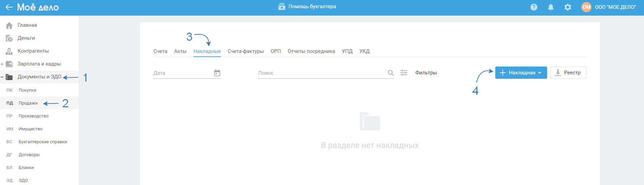Click the search magnifier icon
Image resolution: width=644 pixels, height=185 pixels.
click(391, 73)
